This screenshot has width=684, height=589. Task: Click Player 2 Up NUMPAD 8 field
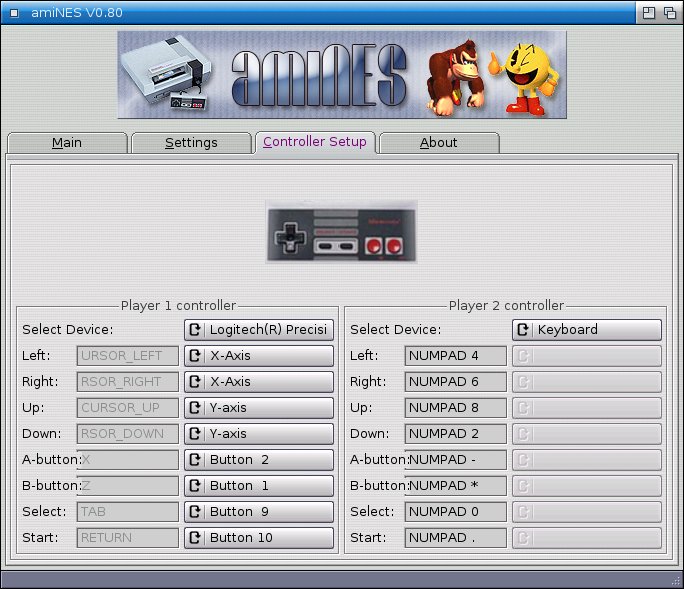(x=455, y=408)
